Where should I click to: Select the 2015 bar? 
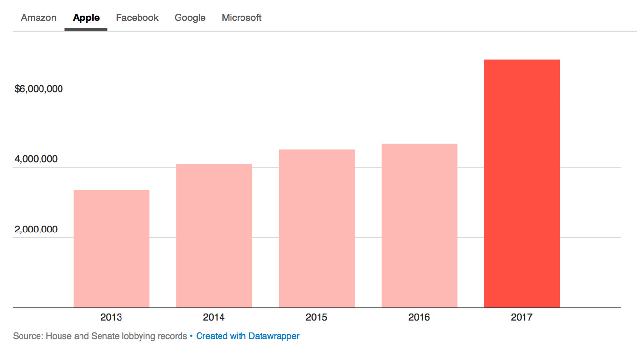pyautogui.click(x=317, y=229)
